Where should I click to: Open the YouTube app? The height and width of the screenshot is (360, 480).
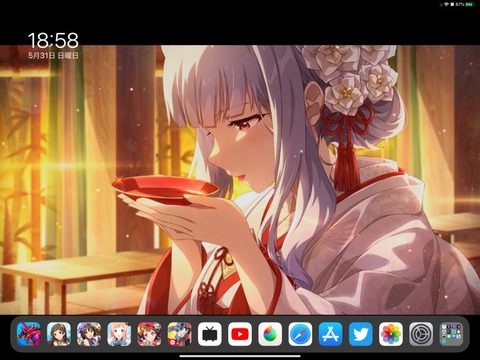[x=240, y=334]
